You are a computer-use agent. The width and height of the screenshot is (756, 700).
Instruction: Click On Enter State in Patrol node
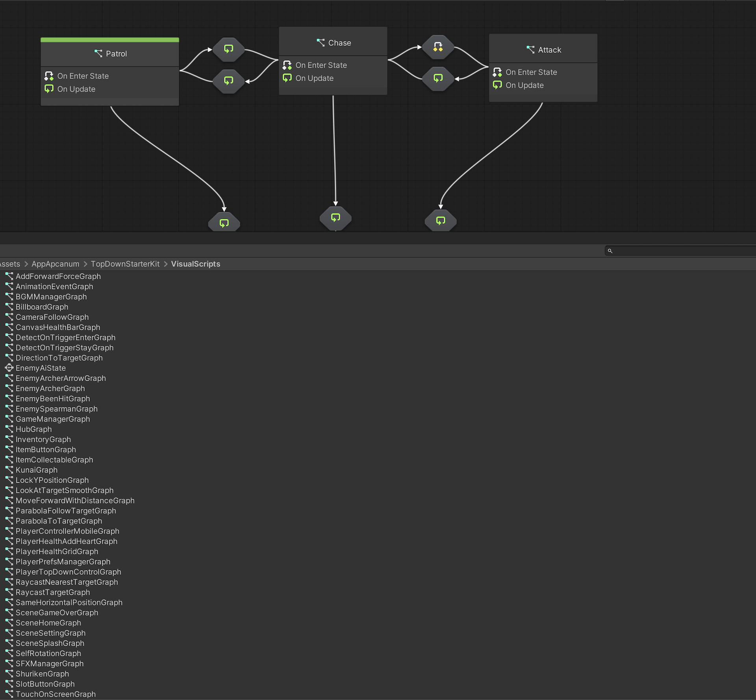[x=77, y=76]
